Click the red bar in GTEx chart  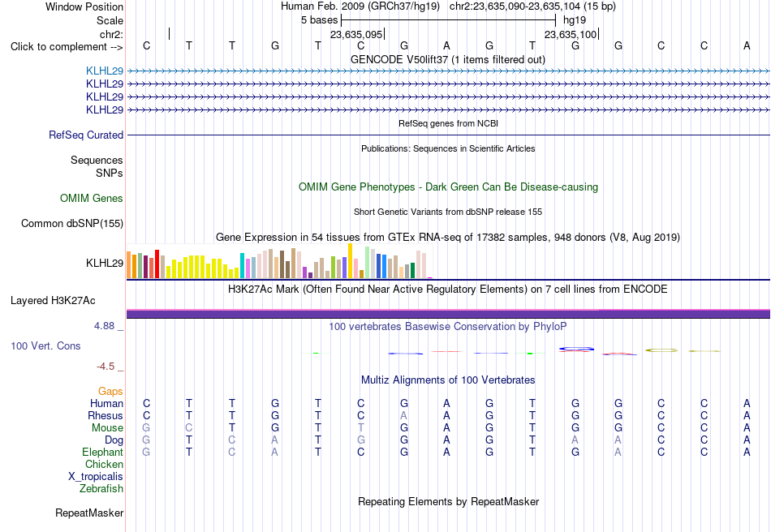(x=157, y=264)
